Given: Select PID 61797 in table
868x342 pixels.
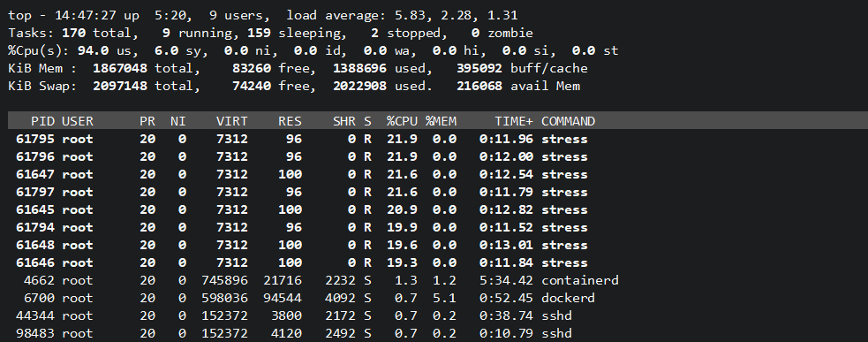Looking at the screenshot, I should tap(35, 192).
